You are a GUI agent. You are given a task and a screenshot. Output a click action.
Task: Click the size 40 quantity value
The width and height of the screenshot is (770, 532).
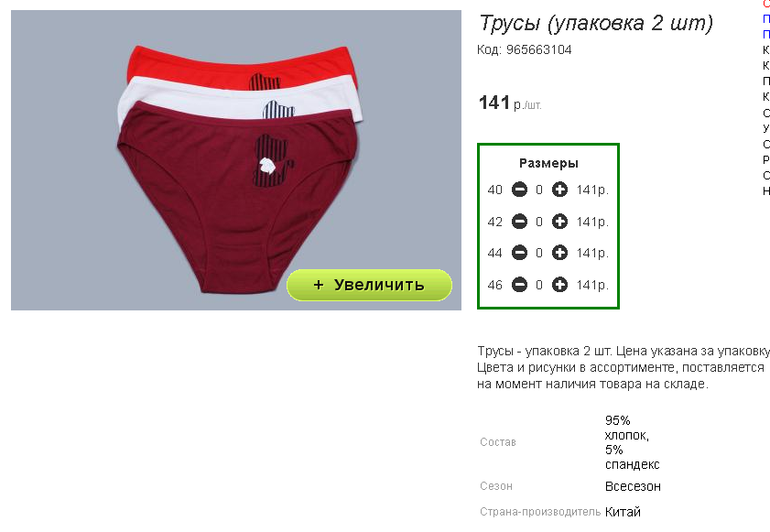(x=539, y=190)
